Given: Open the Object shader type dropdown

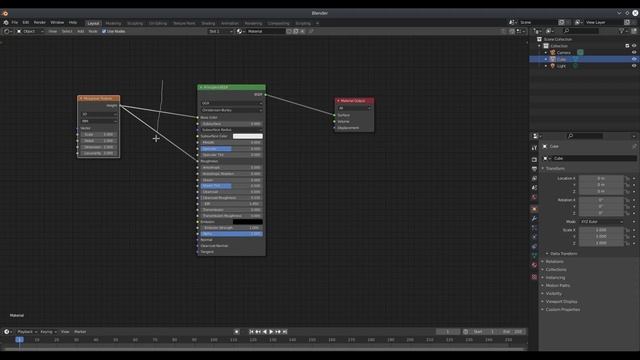Looking at the screenshot, I should (30, 31).
